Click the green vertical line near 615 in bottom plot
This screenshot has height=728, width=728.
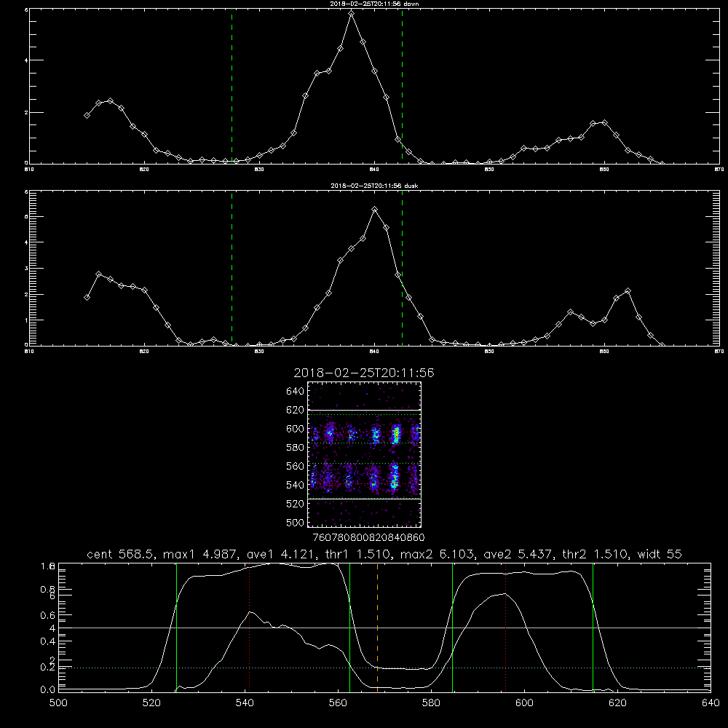point(593,628)
